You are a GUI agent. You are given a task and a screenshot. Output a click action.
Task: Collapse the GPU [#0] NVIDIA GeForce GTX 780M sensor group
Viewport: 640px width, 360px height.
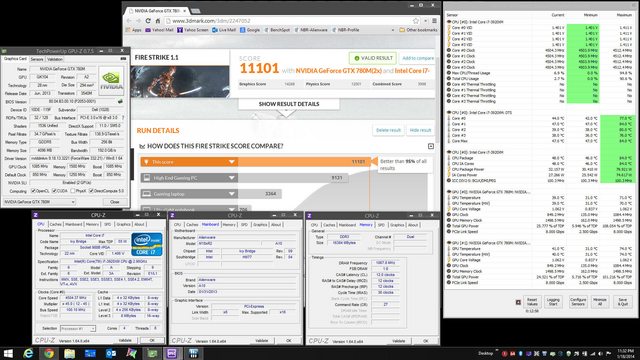[x=449, y=192]
